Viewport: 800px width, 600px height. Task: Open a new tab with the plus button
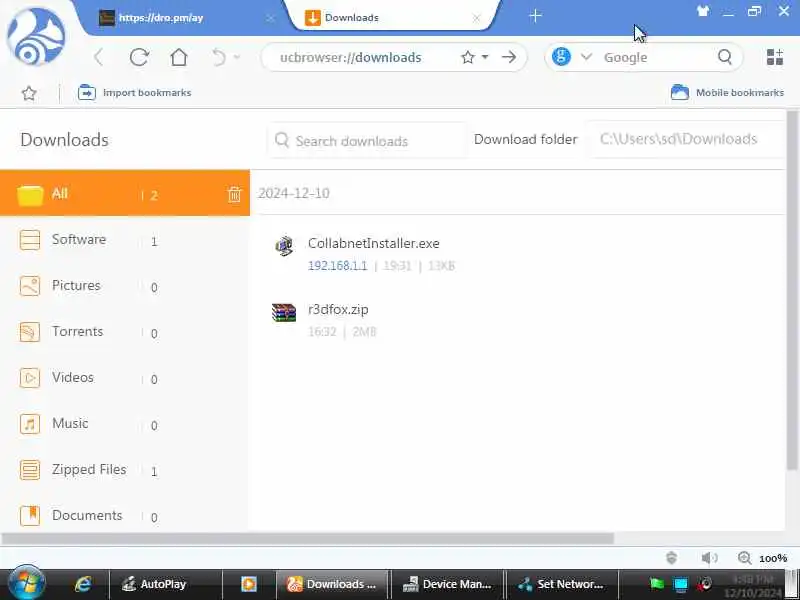[x=535, y=16]
